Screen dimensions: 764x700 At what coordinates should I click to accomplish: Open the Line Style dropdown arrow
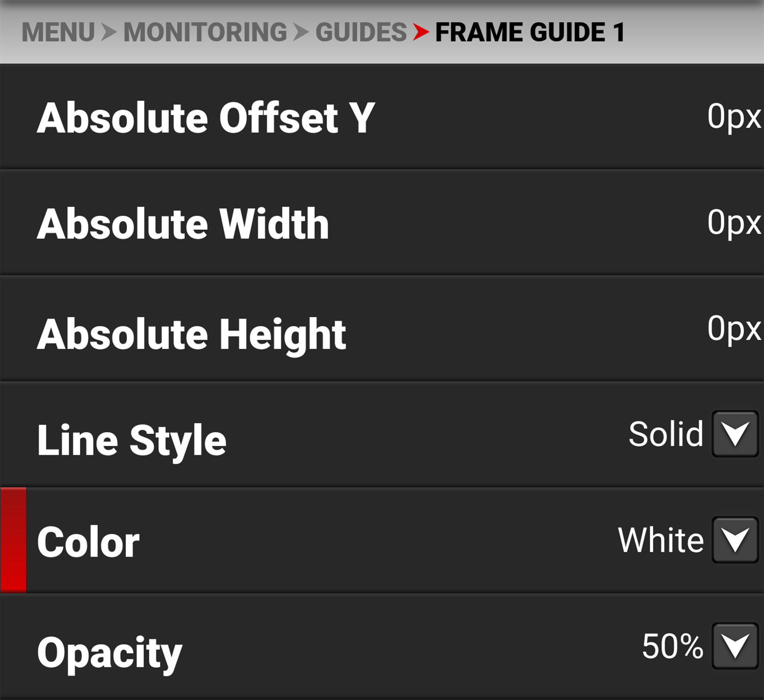pos(735,434)
